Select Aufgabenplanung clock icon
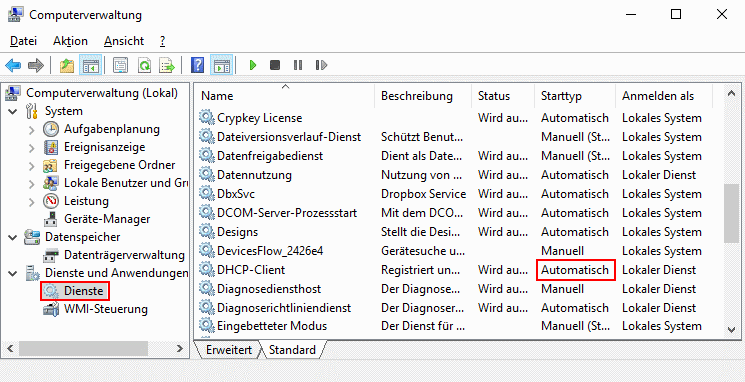This screenshot has height=382, width=745. pos(50,129)
